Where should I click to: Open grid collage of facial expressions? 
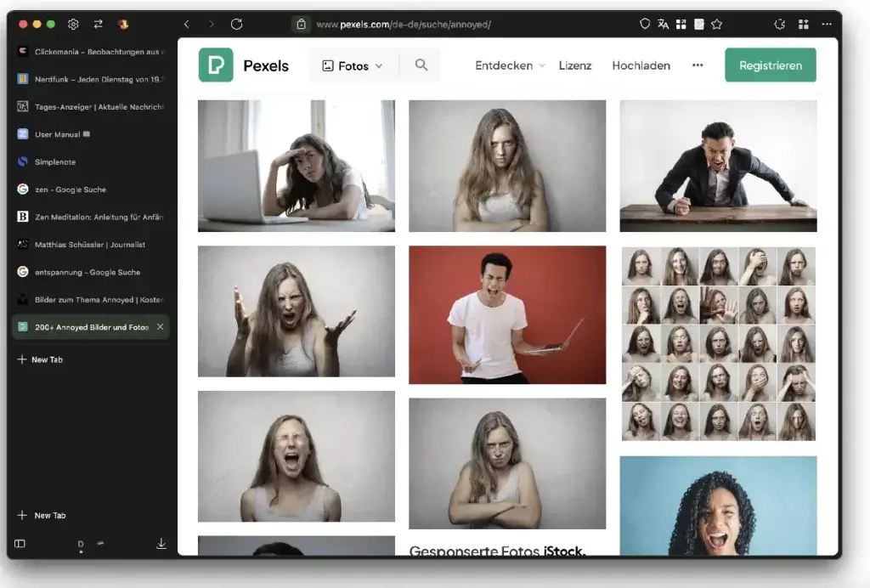[718, 343]
